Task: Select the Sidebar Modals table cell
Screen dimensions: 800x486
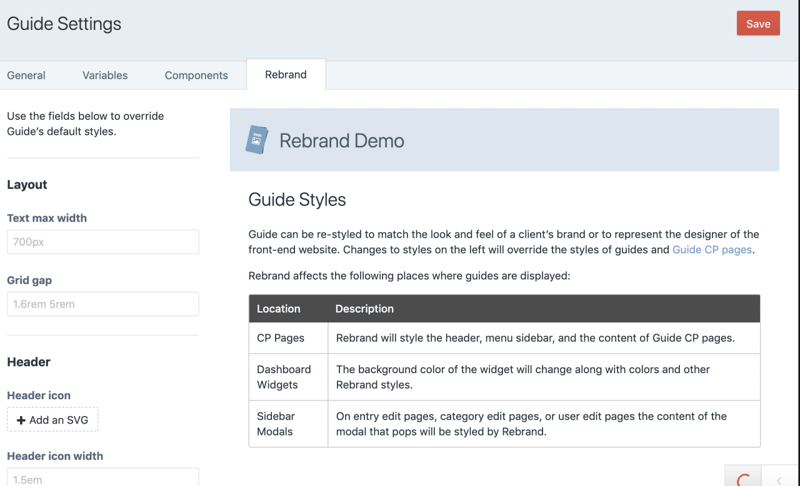Action: (x=281, y=424)
